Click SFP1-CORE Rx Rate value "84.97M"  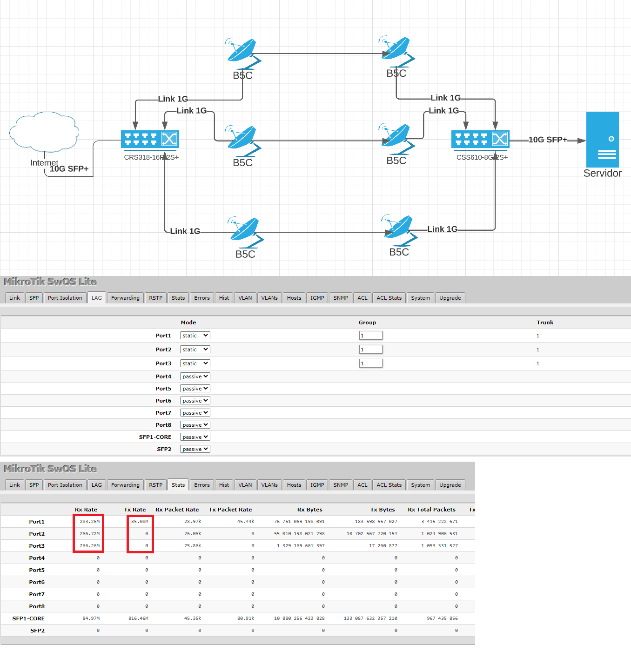(x=91, y=618)
